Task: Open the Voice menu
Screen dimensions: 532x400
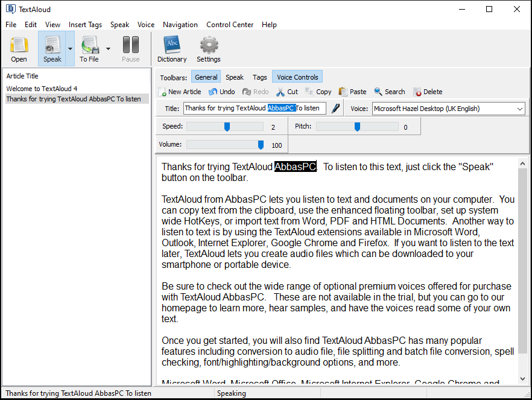Action: coord(146,25)
